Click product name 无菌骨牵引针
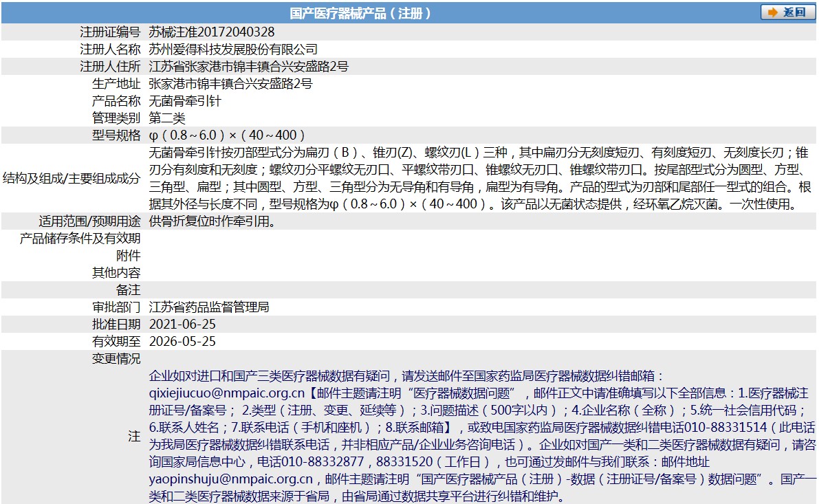 185,101
